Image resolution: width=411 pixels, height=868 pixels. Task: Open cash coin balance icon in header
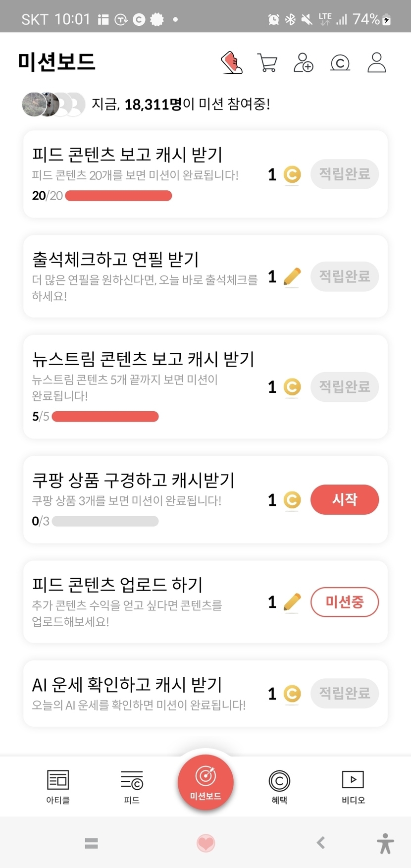[340, 63]
